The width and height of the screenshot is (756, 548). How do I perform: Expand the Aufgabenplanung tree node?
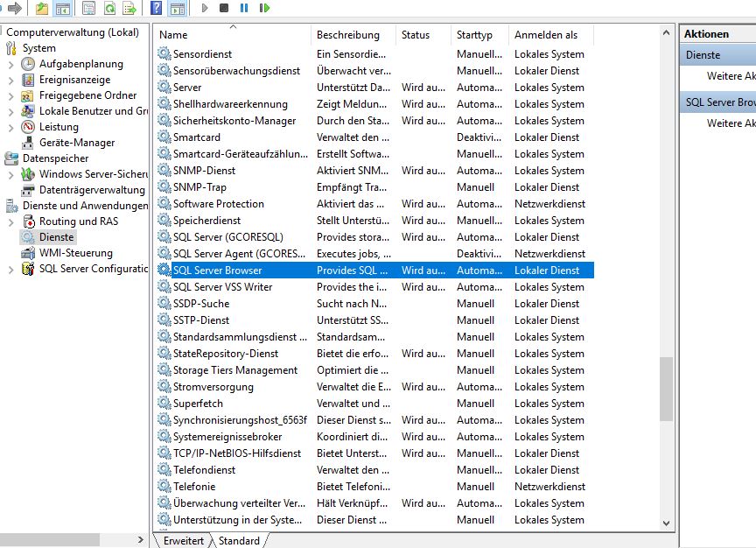click(x=10, y=64)
